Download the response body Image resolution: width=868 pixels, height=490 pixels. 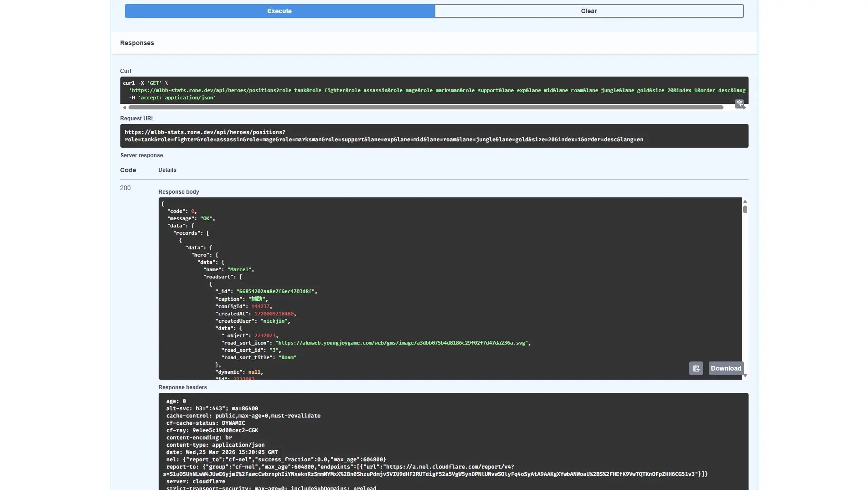(x=726, y=368)
